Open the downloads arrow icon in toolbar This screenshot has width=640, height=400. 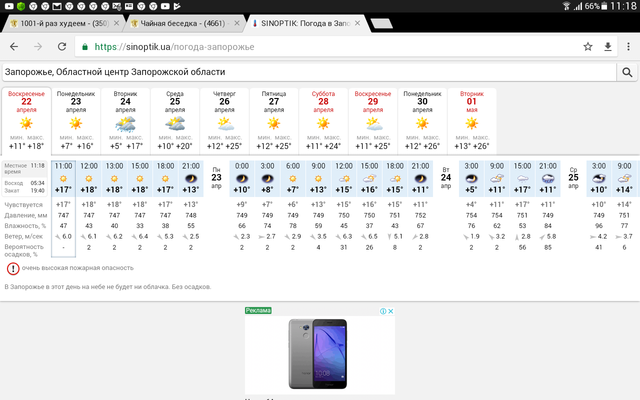(606, 46)
